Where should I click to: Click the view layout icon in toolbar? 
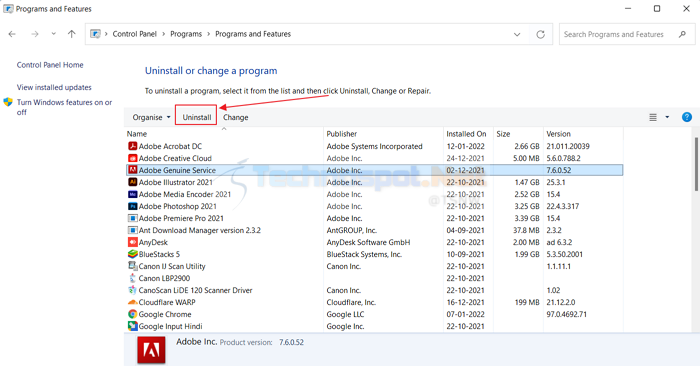point(653,117)
